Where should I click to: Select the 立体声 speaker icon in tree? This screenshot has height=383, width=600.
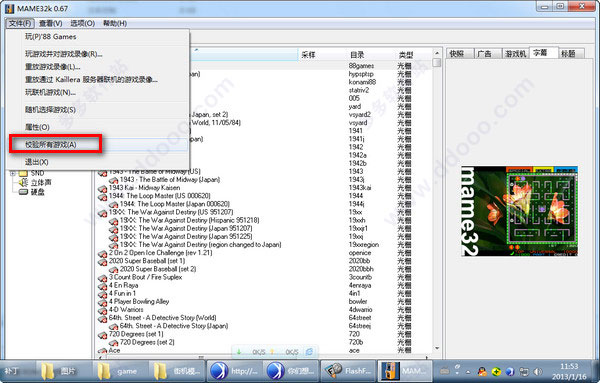(24, 183)
